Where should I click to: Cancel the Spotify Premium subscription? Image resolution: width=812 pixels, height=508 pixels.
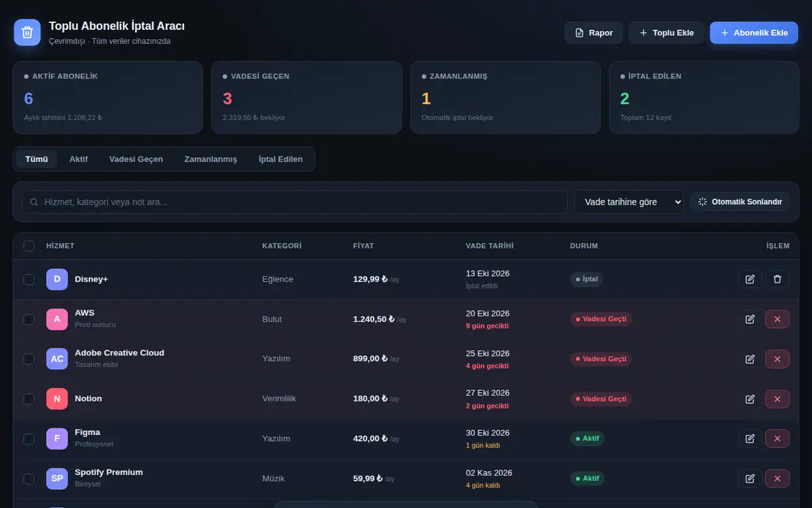777,479
